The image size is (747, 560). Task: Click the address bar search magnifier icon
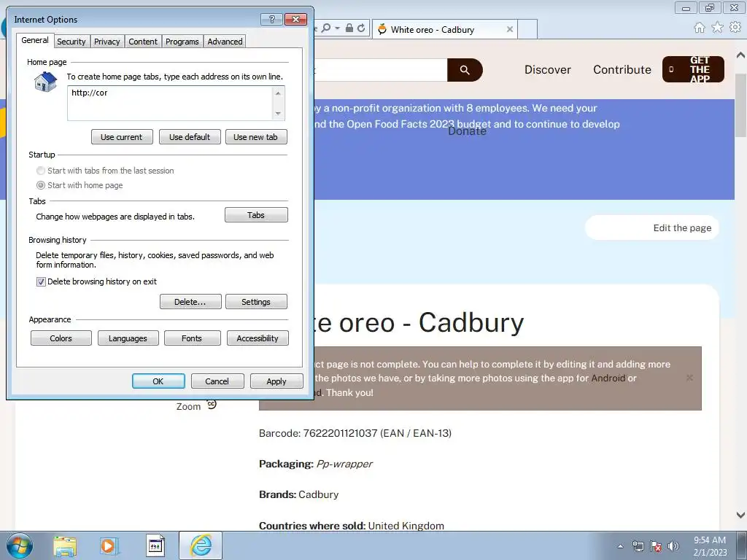[326, 28]
